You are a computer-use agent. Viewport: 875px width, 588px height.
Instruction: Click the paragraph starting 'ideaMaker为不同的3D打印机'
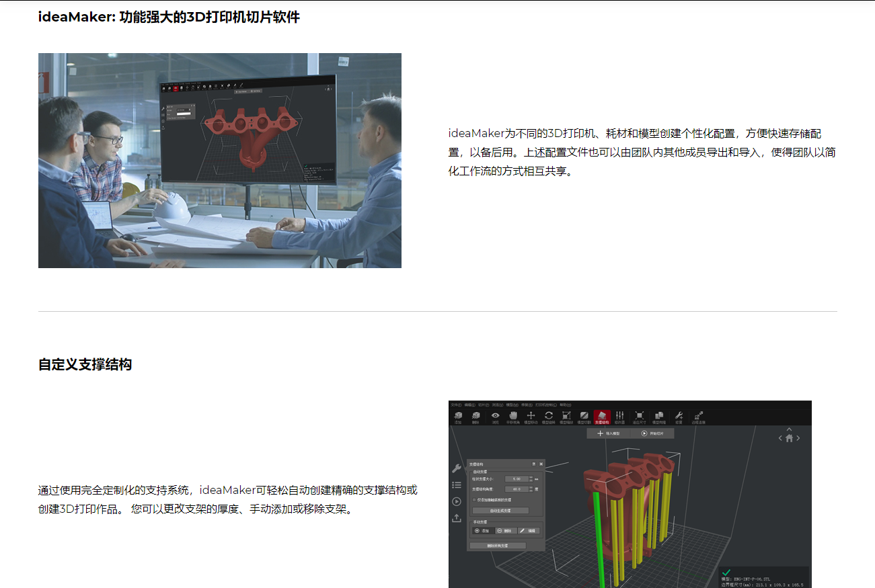coord(642,152)
